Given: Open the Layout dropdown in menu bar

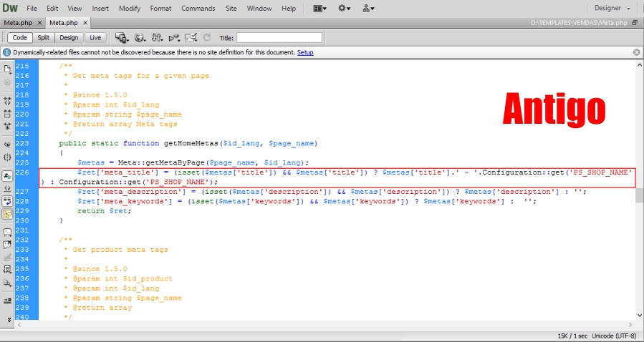Looking at the screenshot, I should tap(320, 9).
